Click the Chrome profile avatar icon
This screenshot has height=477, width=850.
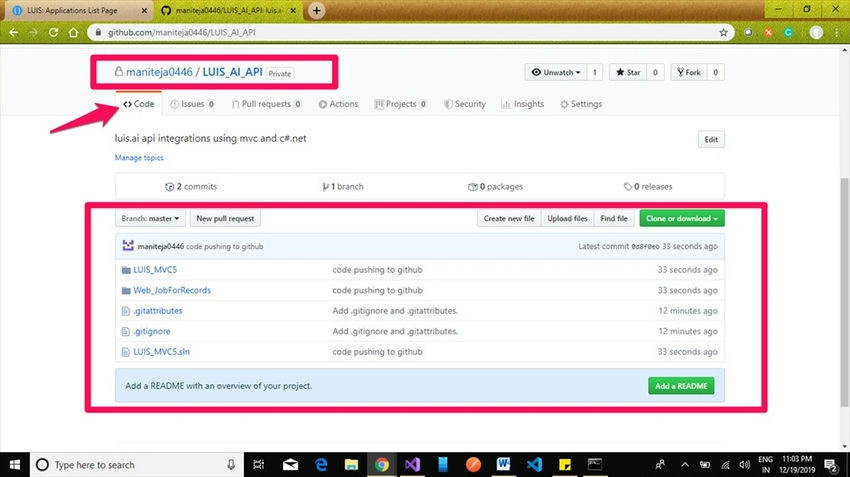[x=816, y=33]
